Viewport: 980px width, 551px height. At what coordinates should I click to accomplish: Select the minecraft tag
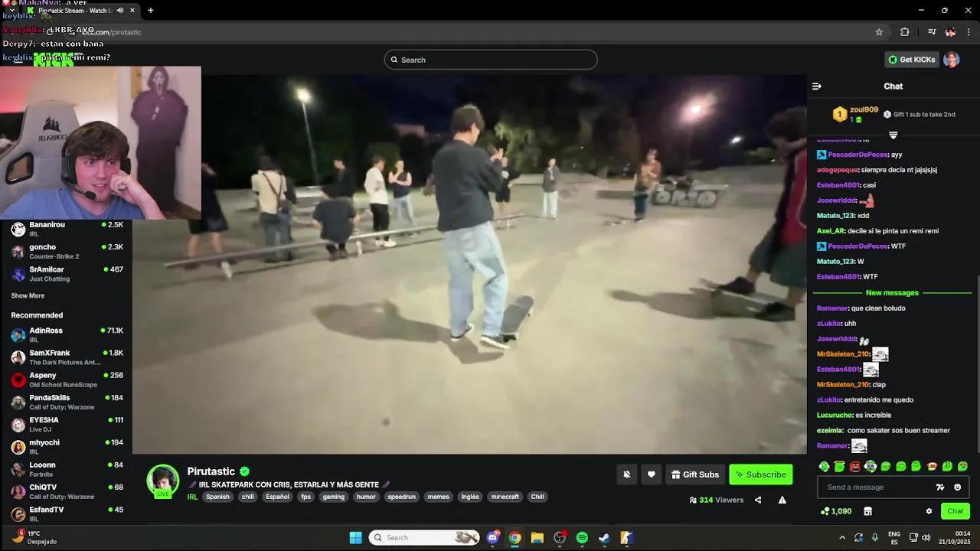click(x=505, y=497)
